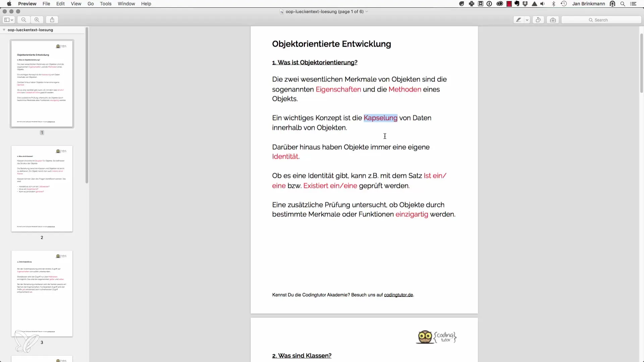Click the leaf-shaped menu bar icon
Screen dimensions: 644x362
462,4
